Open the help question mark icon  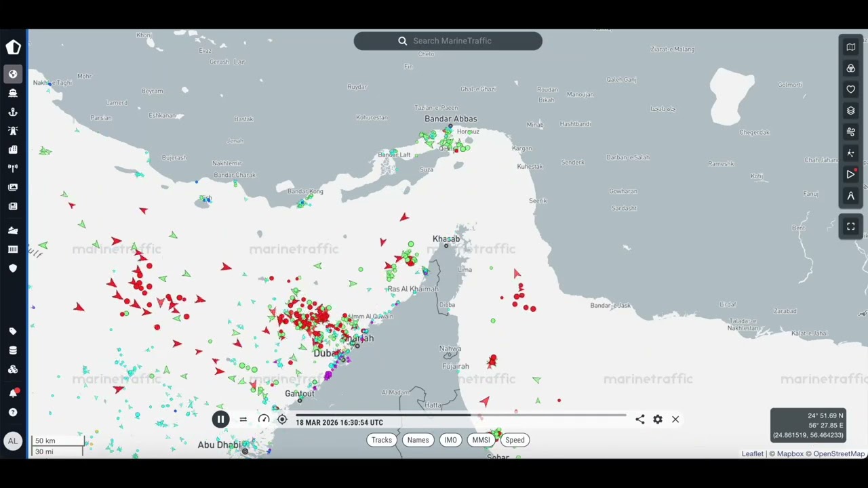(x=13, y=412)
